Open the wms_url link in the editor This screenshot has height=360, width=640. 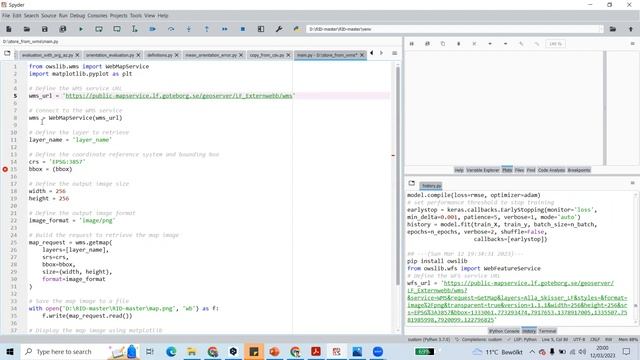(x=179, y=96)
